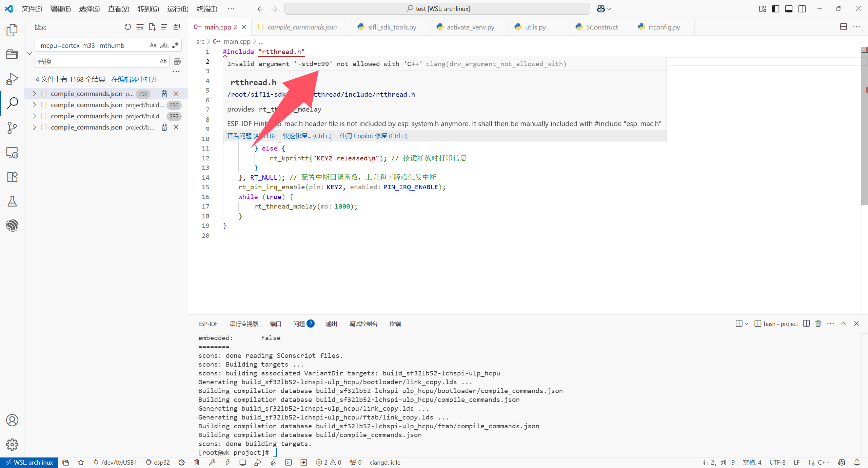Expand all search results
This screenshot has height=468, width=868.
pos(177,27)
